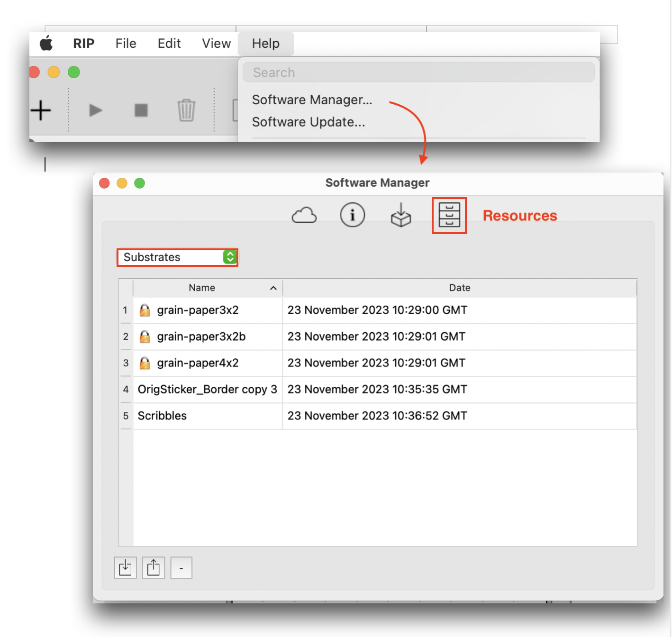Open the info tab in Software Manager
Viewport: 672px width, 637px height.
(353, 215)
